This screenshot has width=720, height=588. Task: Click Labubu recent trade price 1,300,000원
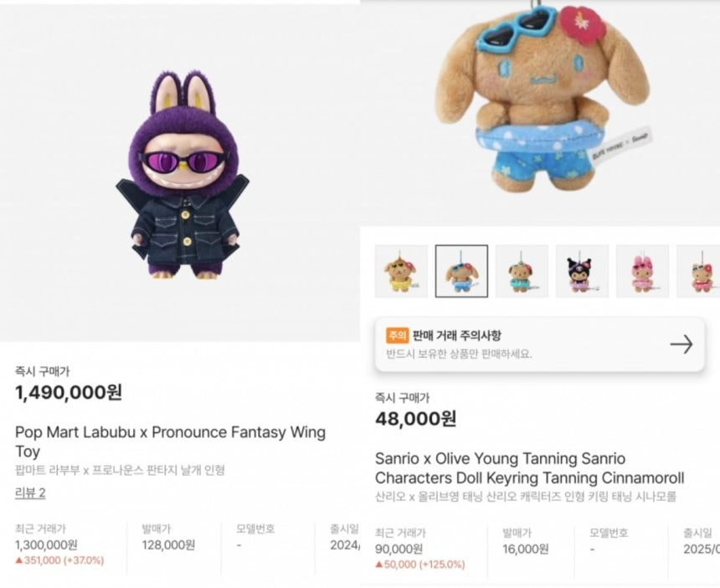46,544
